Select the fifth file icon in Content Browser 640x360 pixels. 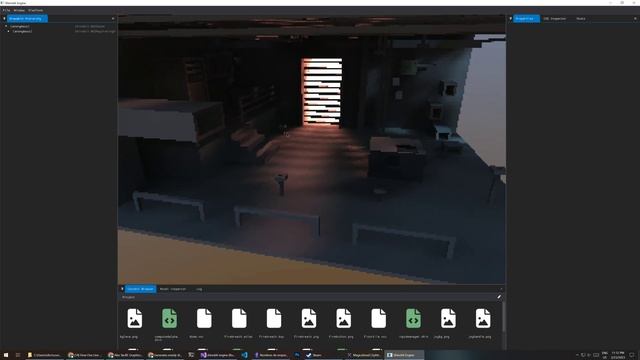(274, 318)
